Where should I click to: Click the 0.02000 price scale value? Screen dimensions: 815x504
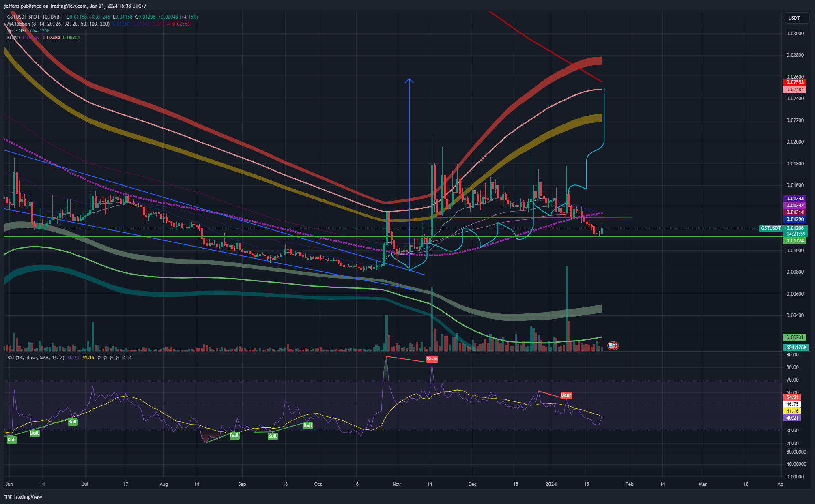tap(795, 142)
